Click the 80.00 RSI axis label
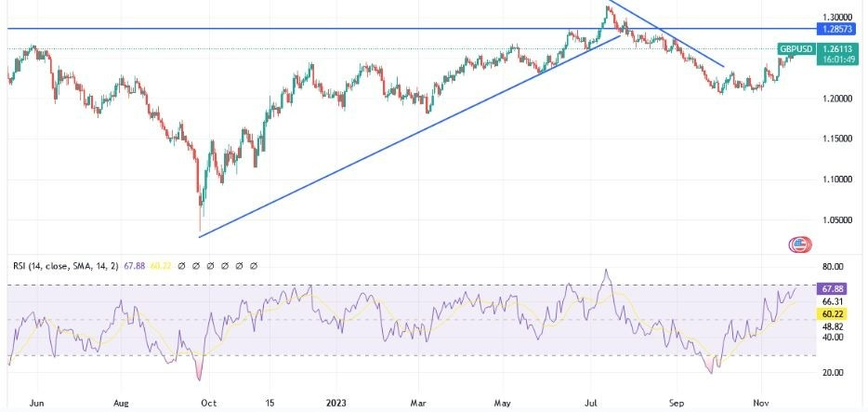The image size is (868, 412). pyautogui.click(x=833, y=266)
